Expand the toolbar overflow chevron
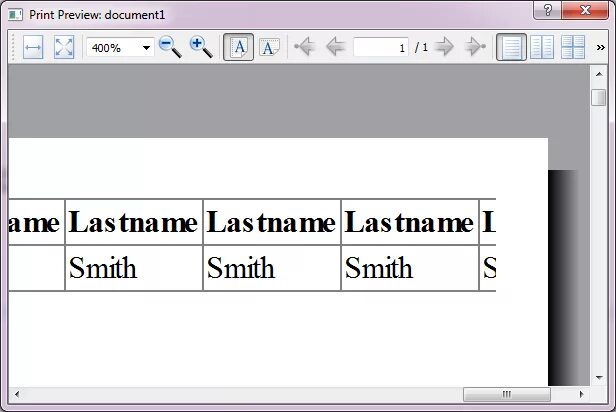Screen dimensions: 616x412 pyautogui.click(x=600, y=48)
